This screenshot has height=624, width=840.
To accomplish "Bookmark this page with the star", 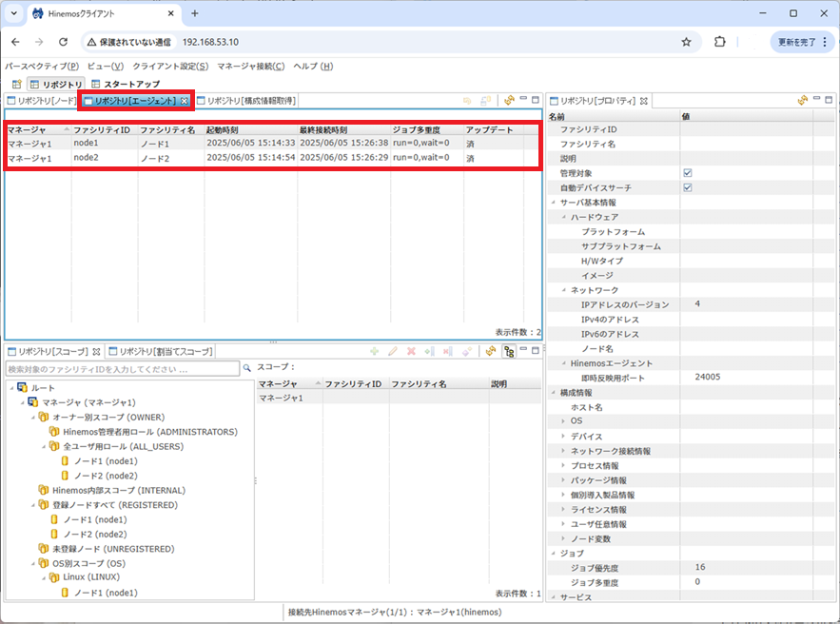I will click(x=686, y=42).
